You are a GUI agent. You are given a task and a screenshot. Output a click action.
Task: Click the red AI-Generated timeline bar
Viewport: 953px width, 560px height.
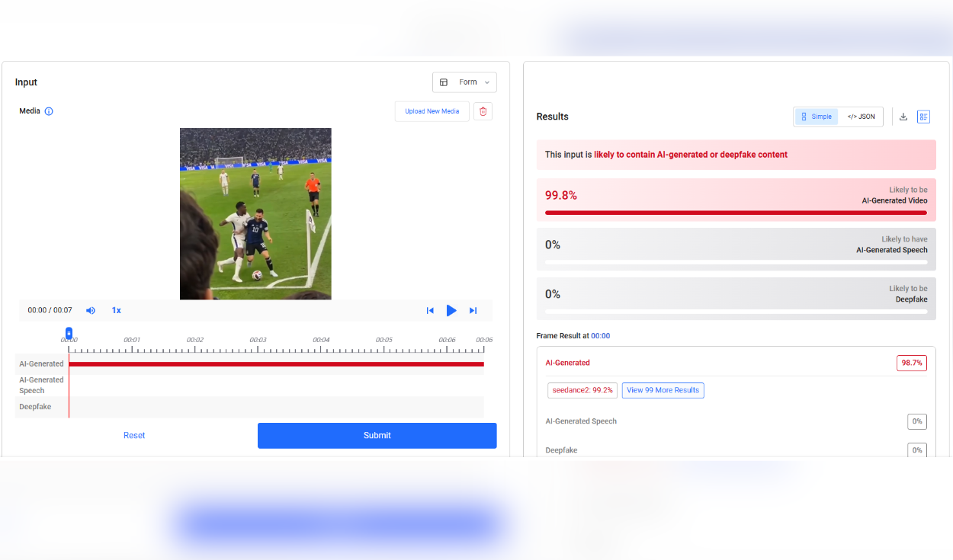click(276, 364)
